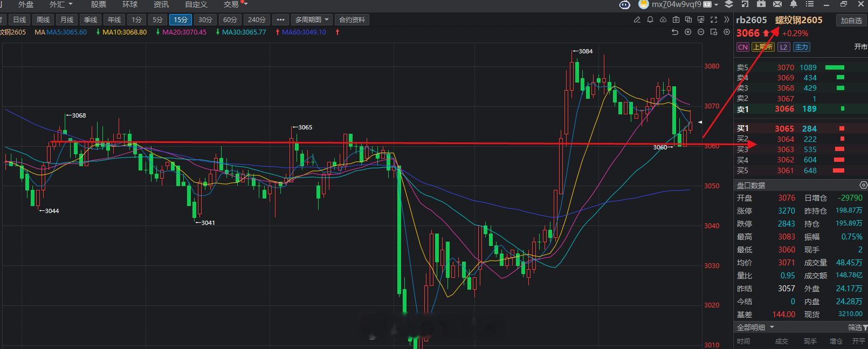868x349 pixels.
Task: Click the more periods ellipsis button
Action: pyautogui.click(x=280, y=19)
